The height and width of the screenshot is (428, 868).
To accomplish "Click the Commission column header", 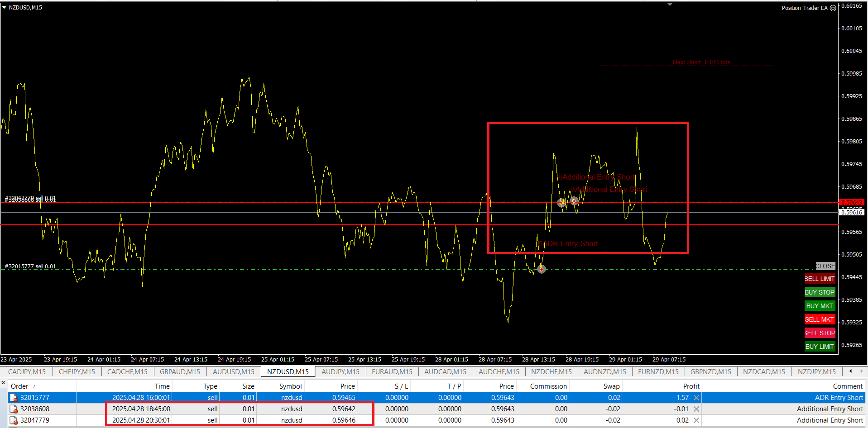I will coord(543,386).
